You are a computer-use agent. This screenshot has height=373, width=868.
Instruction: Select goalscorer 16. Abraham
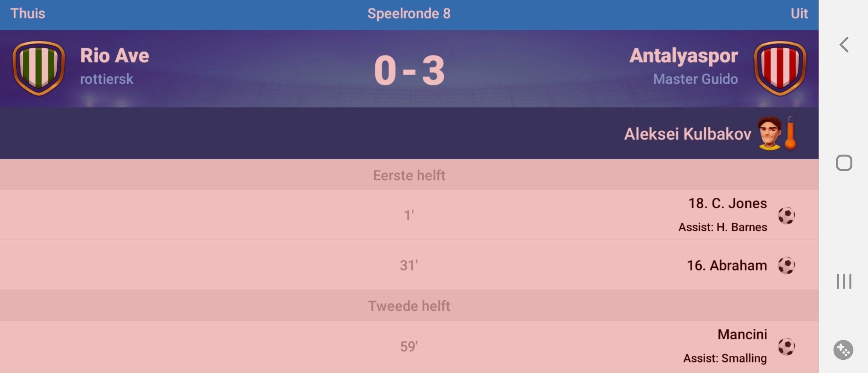point(727,265)
